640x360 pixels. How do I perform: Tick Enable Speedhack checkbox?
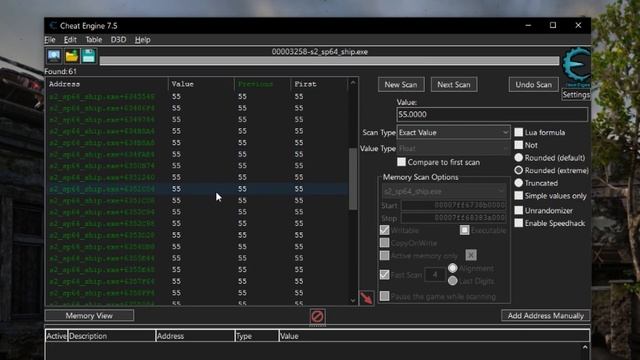[x=518, y=223]
